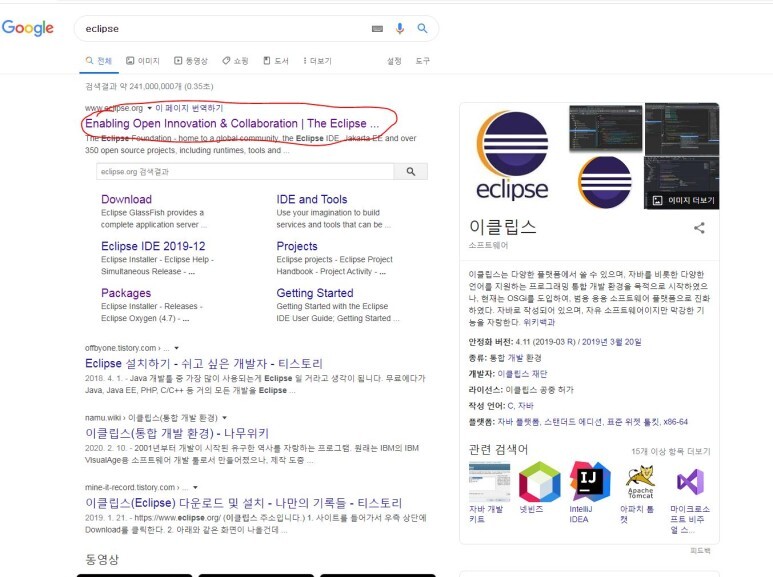Click 이 페이지 번역하기 link
Screen dimensions: 773x577
(x=189, y=108)
